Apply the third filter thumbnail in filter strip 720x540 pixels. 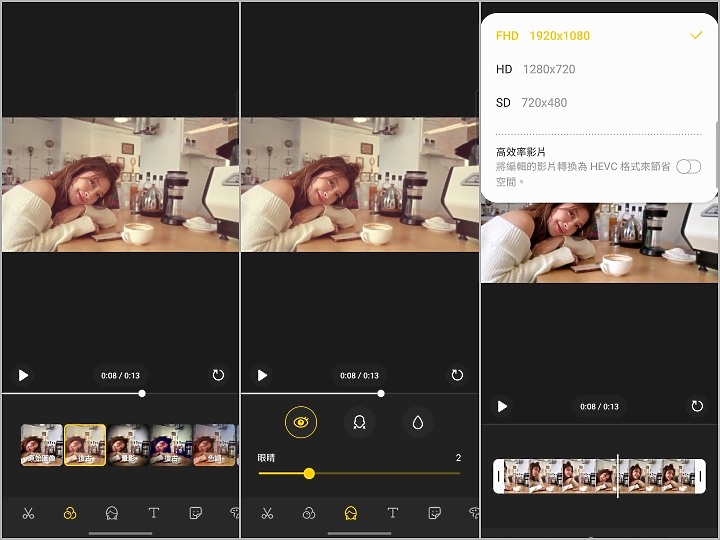point(129,445)
